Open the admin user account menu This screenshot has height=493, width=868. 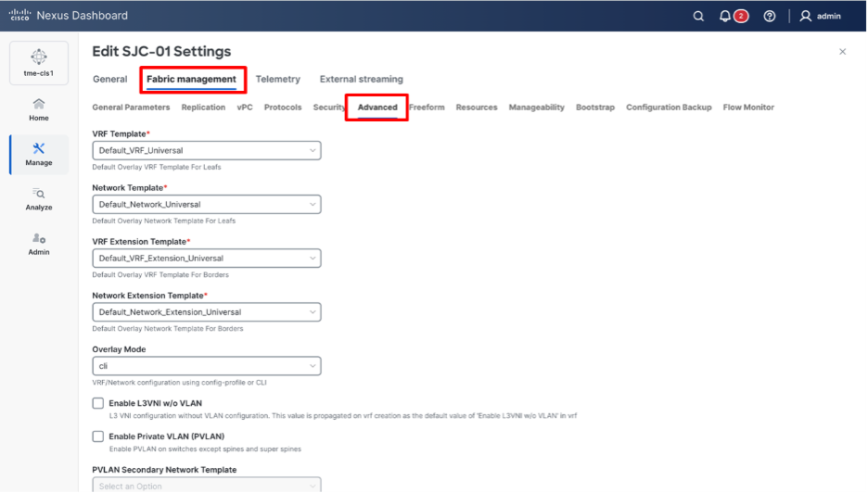tap(821, 16)
